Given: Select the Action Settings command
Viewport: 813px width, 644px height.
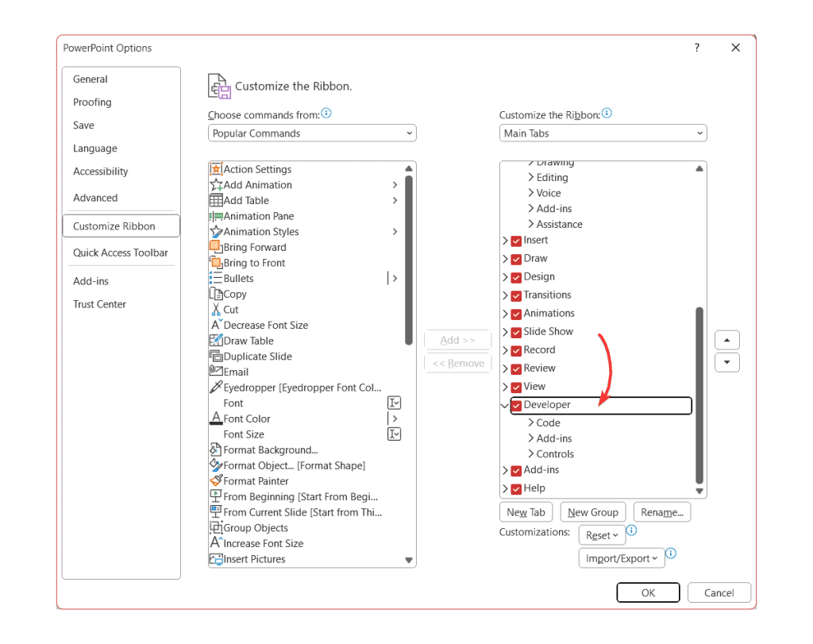Looking at the screenshot, I should tap(256, 169).
